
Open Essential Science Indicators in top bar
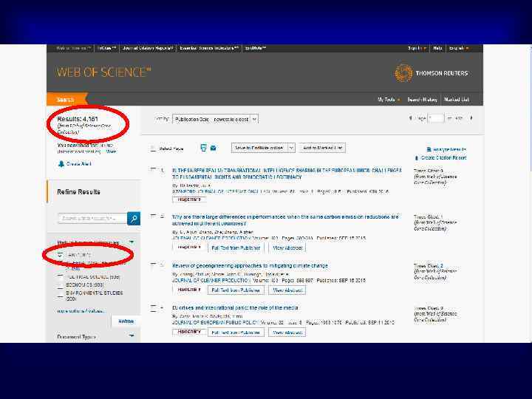click(x=209, y=48)
